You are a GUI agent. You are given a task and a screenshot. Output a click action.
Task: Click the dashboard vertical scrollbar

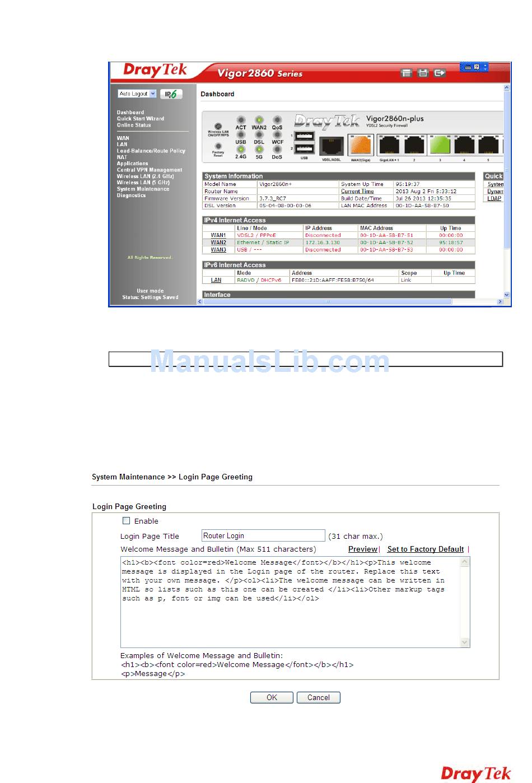click(x=507, y=190)
